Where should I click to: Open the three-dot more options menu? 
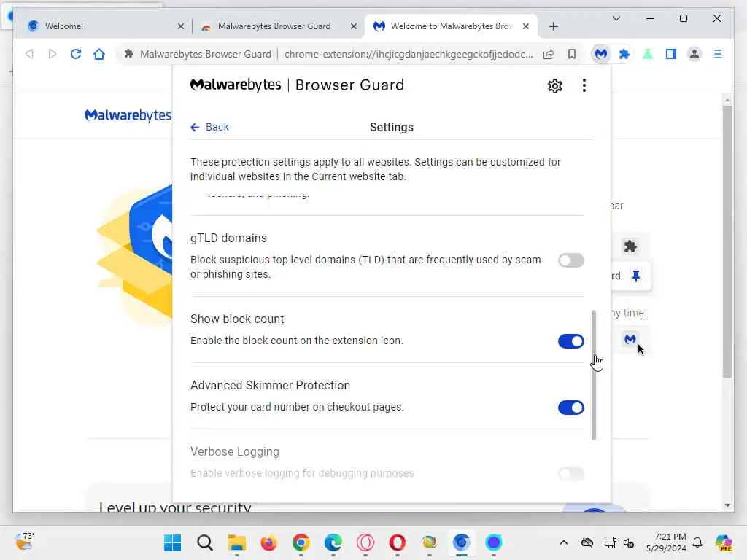[x=584, y=86]
